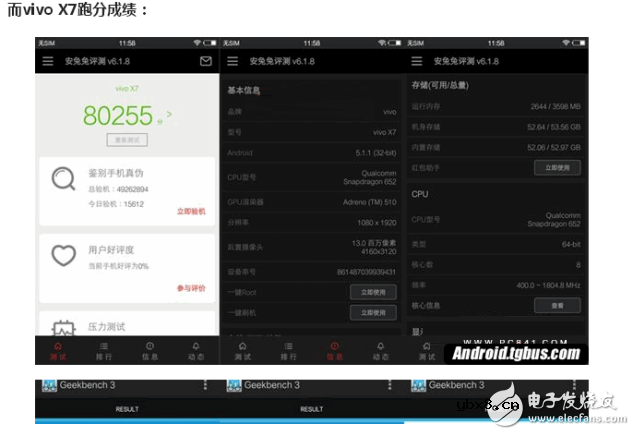Click the 64-bit type row
The image size is (635, 435).
pyautogui.click(x=496, y=244)
